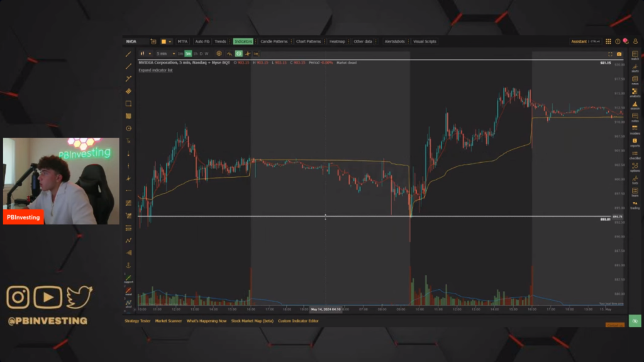Viewport: 644px width, 362px height.
Task: Open the alerts sidebar icon
Action: pos(634,67)
